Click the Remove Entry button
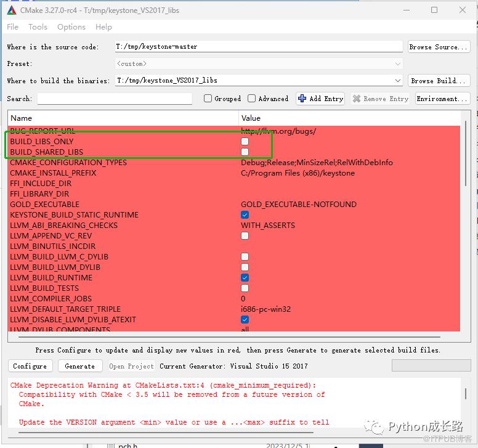This screenshot has width=478, height=448. tap(380, 99)
